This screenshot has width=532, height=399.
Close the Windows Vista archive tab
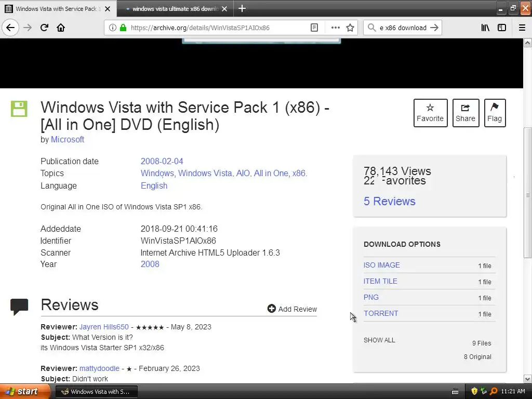coord(108,9)
